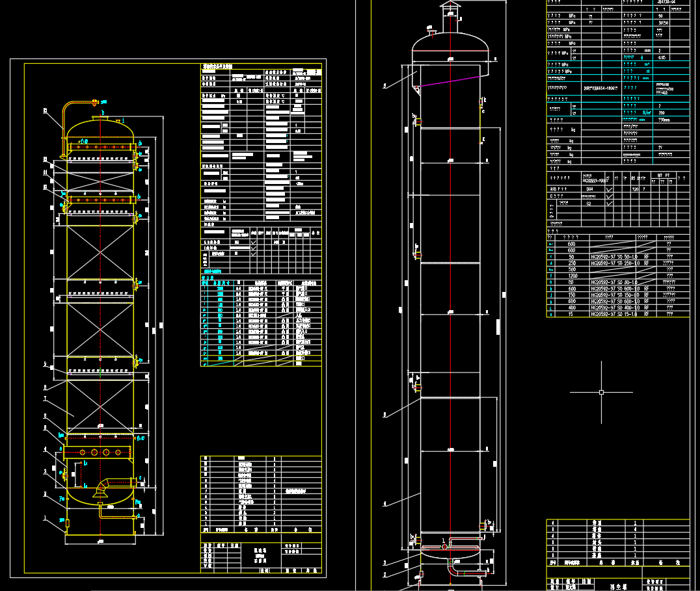The width and height of the screenshot is (700, 591).
Task: Click the checkmark in the DU4 row
Action: point(609,189)
